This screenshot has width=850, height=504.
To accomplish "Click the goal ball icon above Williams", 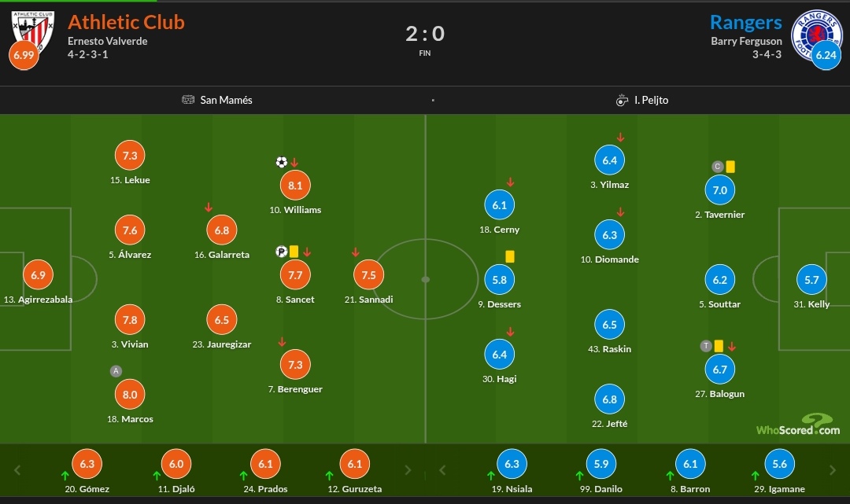I will [281, 162].
